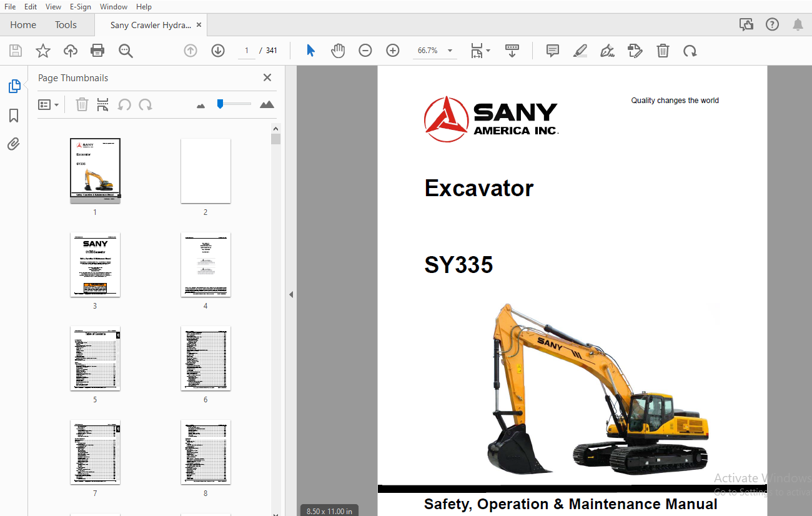Select the Sany Crawler Hydra document tab
812x516 pixels.
click(x=151, y=25)
